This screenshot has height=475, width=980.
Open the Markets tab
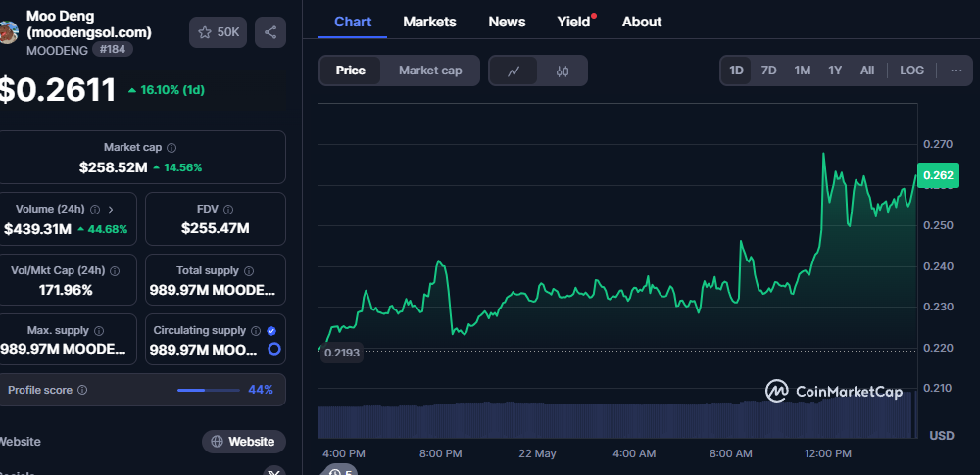[429, 22]
